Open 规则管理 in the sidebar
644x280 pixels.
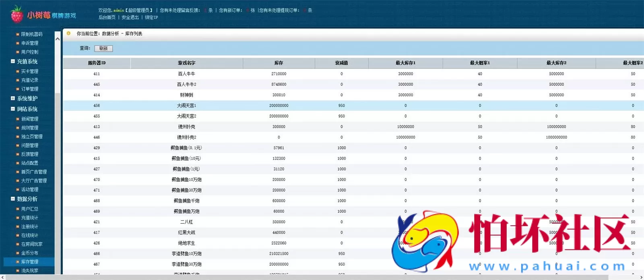30,128
